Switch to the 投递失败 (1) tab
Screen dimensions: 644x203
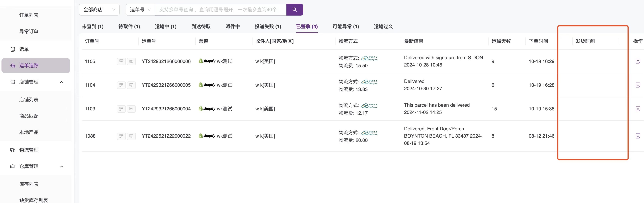tap(268, 26)
